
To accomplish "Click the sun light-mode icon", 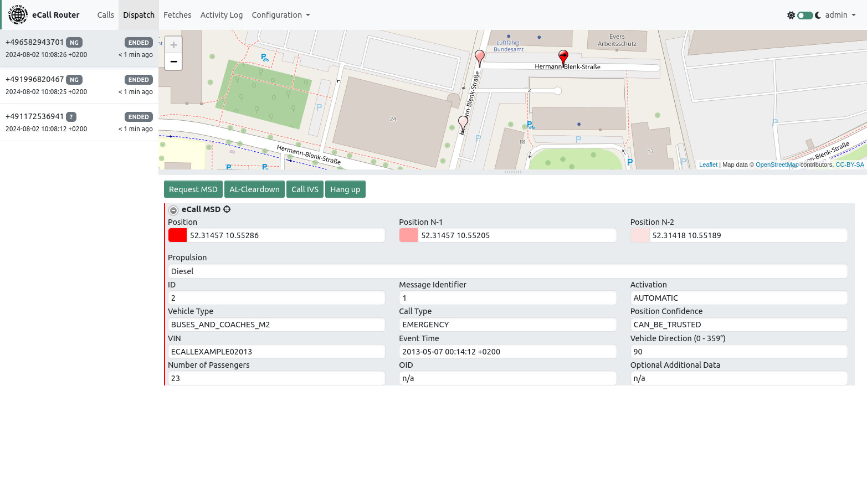I will pos(791,16).
